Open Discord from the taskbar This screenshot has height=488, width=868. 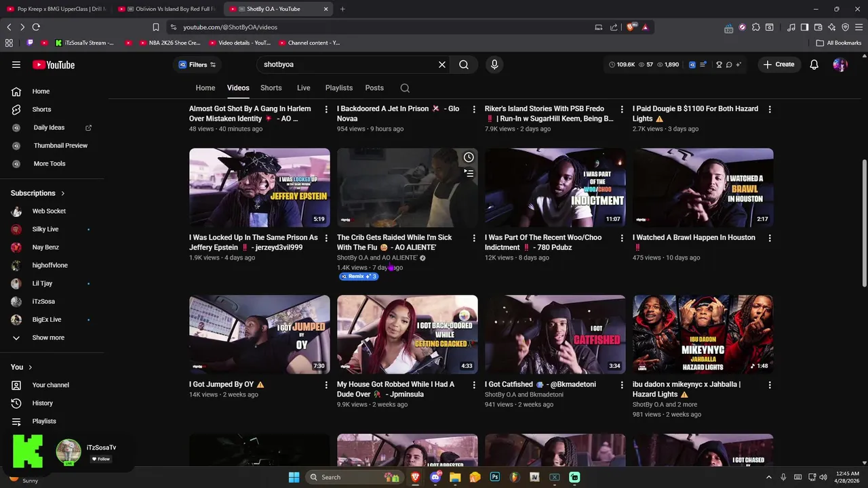pyautogui.click(x=435, y=477)
